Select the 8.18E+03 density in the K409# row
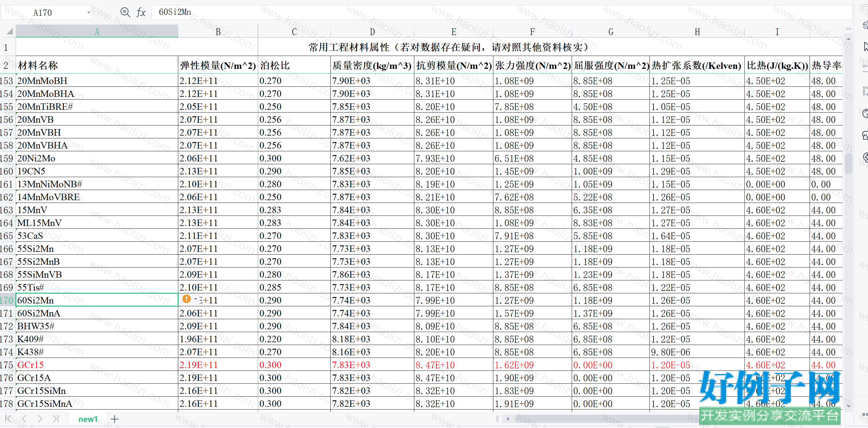This screenshot has width=868, height=428. point(372,339)
